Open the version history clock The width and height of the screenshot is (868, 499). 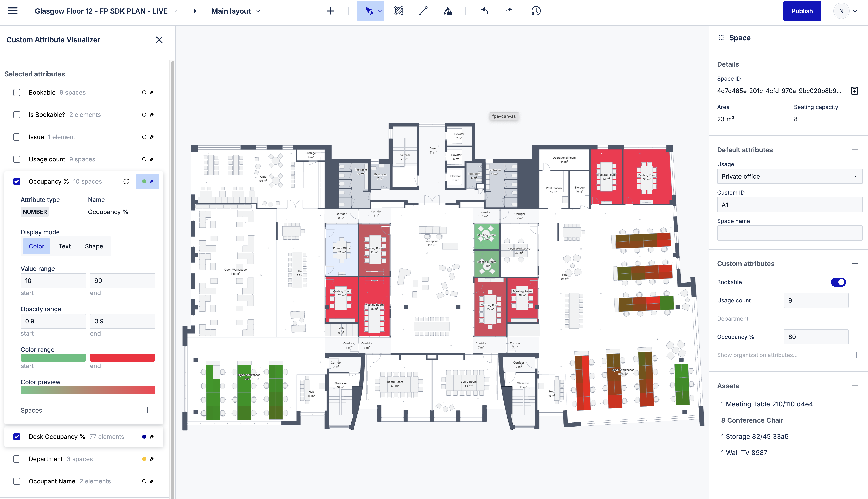point(536,11)
